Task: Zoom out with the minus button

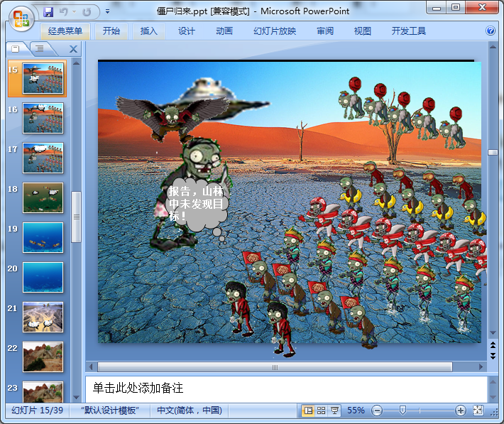Action: tap(377, 411)
